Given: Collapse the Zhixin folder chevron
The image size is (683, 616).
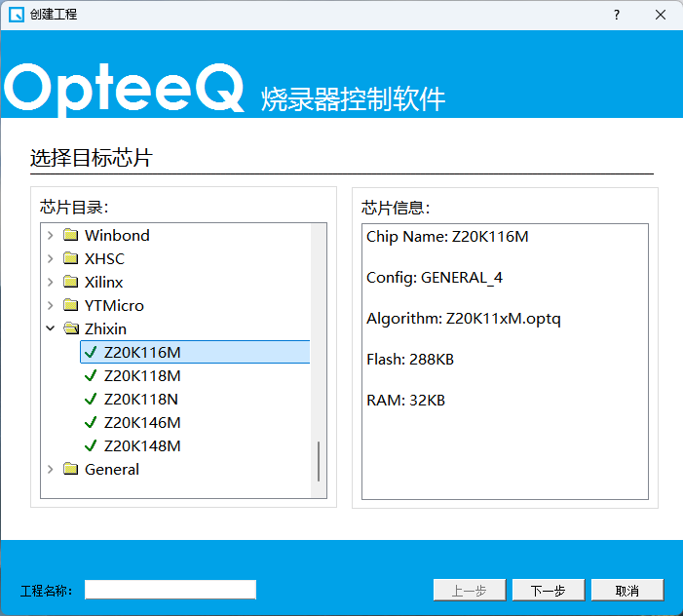Looking at the screenshot, I should 50,328.
